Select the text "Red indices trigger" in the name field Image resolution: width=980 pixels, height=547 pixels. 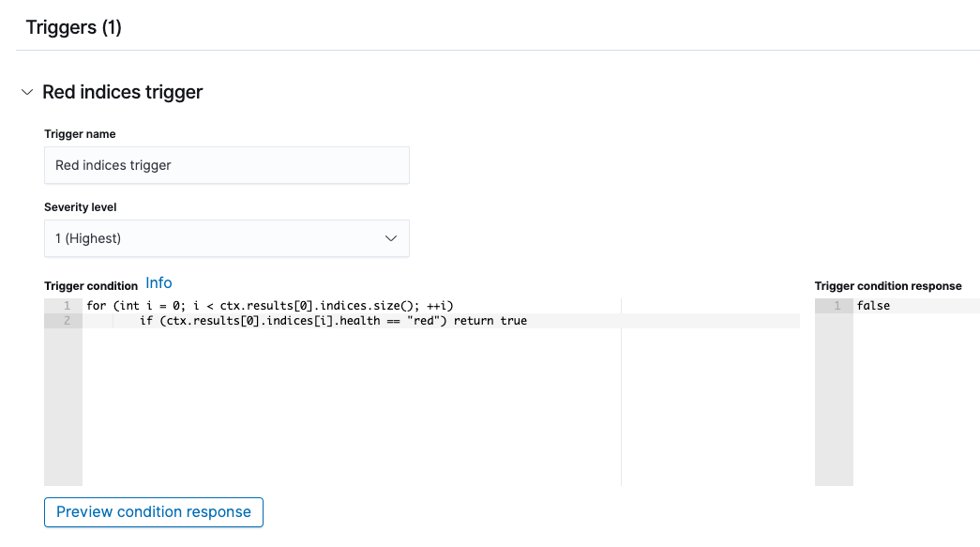(113, 165)
